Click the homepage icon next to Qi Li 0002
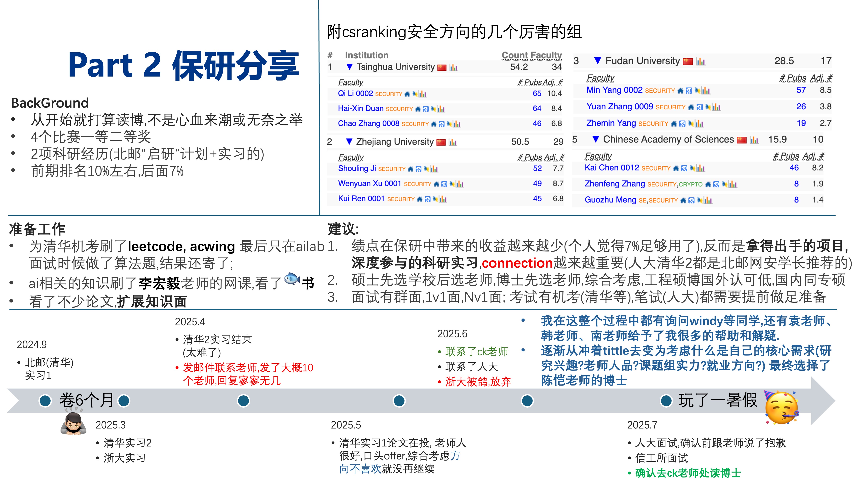Screen dimensions: 868x488 tap(407, 94)
